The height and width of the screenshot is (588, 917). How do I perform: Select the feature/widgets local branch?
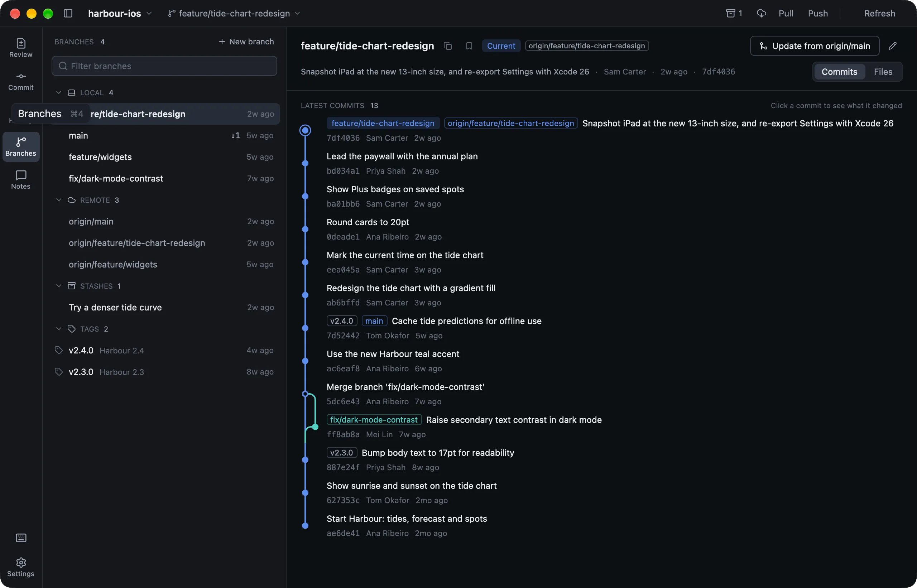(x=165, y=157)
